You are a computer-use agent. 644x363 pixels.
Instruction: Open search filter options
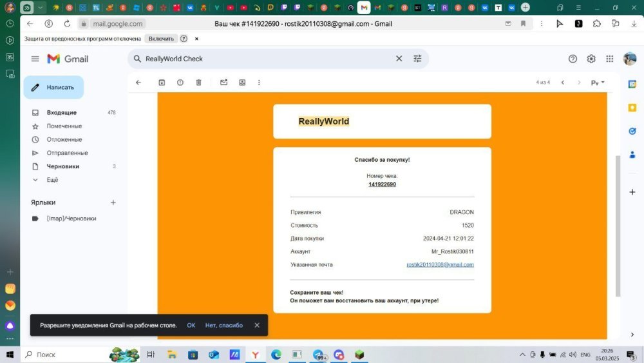click(417, 59)
